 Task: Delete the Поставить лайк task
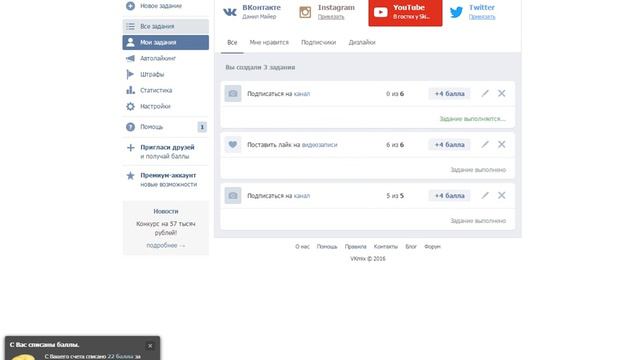point(502,144)
